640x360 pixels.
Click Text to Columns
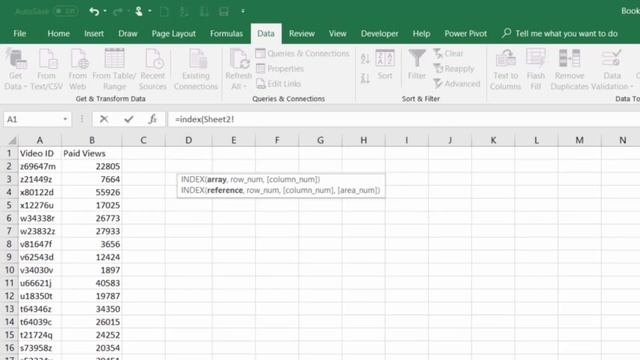505,69
